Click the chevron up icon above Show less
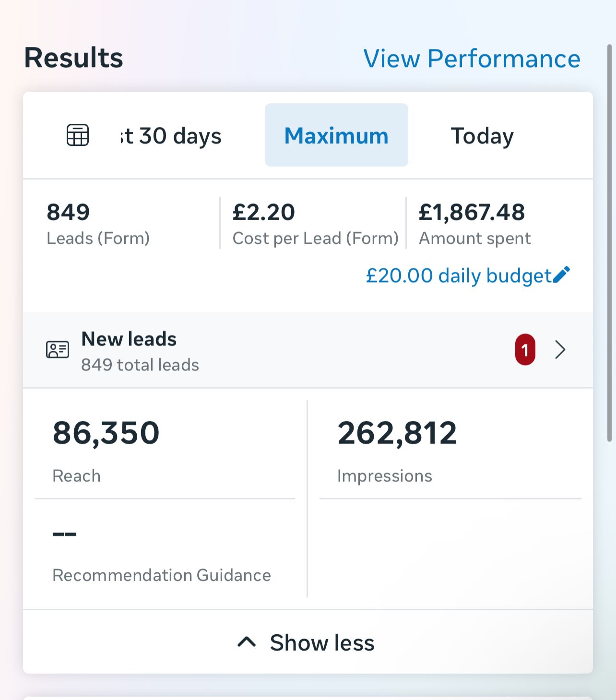Viewport: 616px width, 700px height. pos(247,641)
